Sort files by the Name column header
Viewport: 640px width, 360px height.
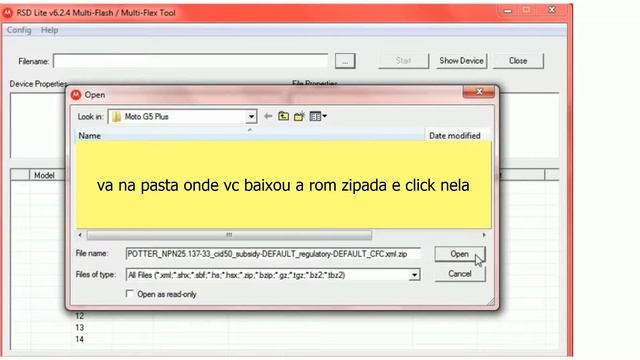pyautogui.click(x=250, y=136)
